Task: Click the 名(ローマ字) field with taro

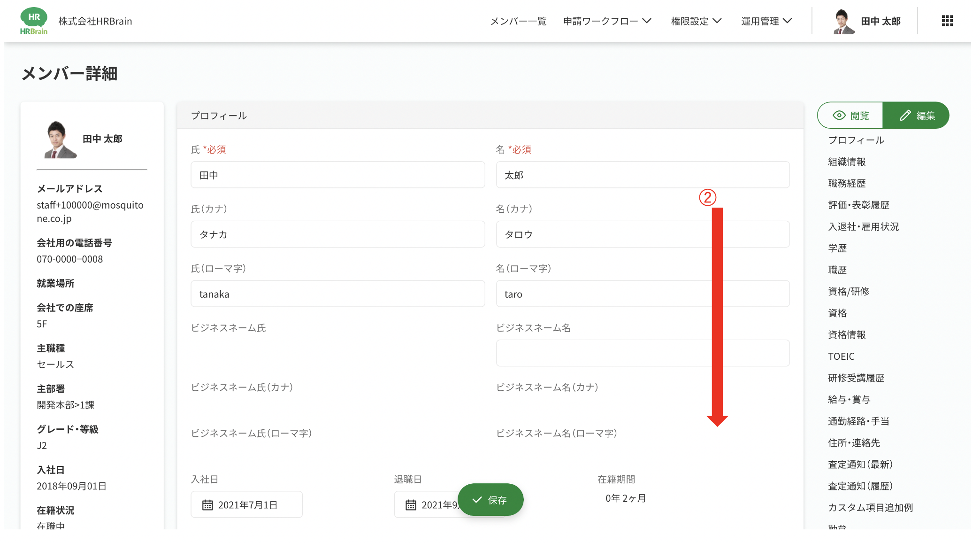Action: pos(643,294)
